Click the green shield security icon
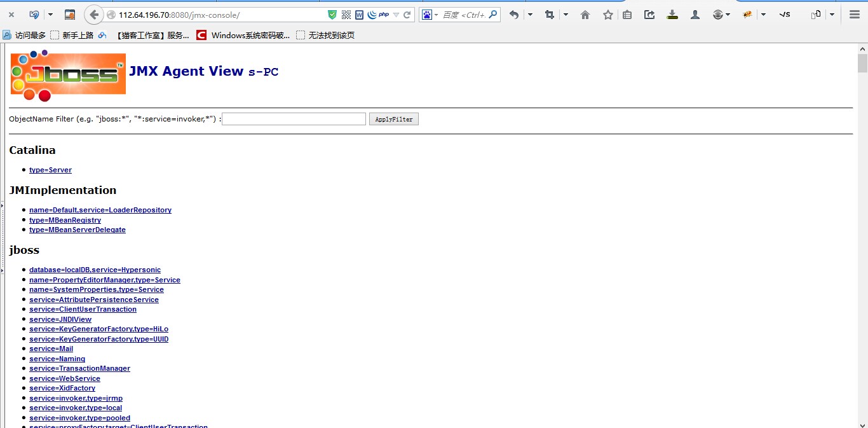 332,15
